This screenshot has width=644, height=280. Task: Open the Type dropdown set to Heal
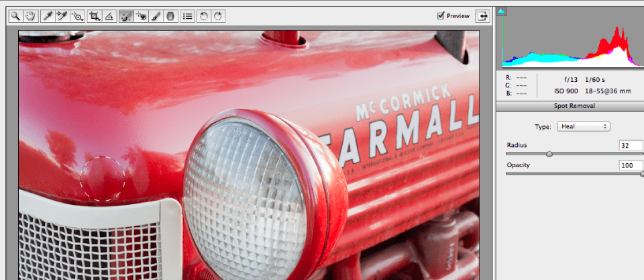[x=583, y=127]
